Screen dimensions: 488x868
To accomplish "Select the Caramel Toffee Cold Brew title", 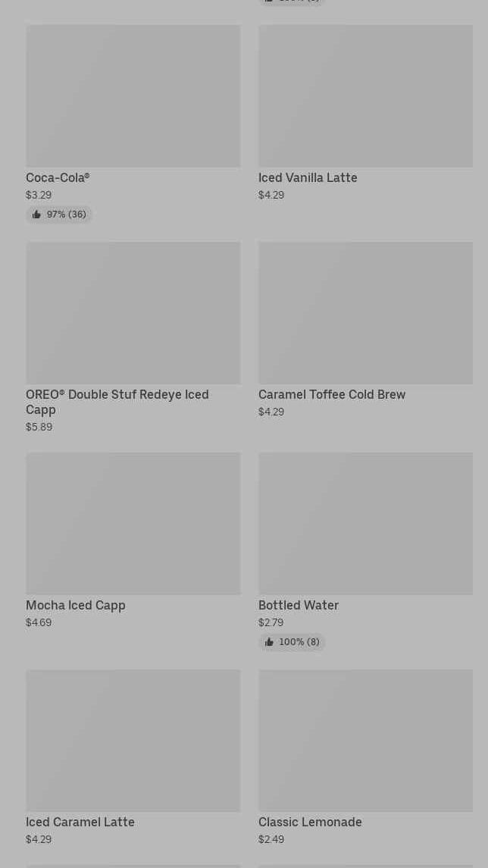I will tap(332, 394).
